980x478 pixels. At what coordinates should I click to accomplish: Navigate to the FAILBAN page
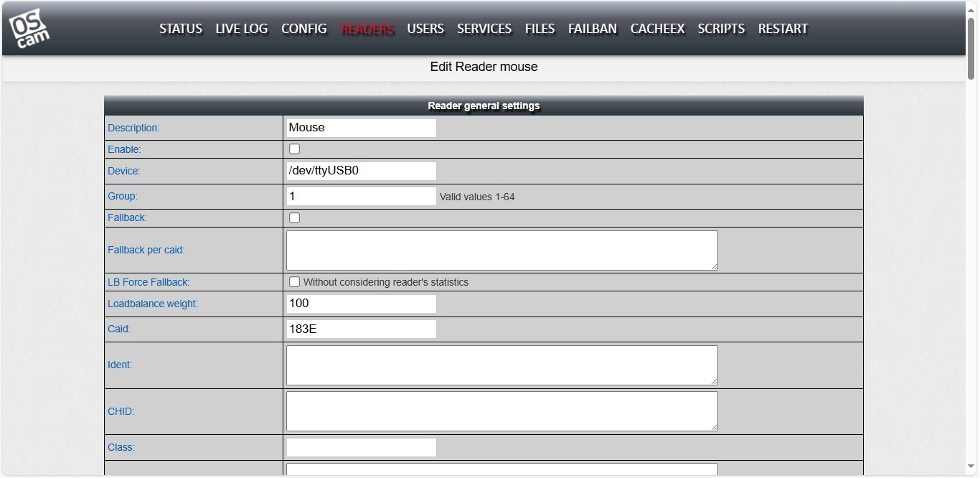pyautogui.click(x=592, y=29)
